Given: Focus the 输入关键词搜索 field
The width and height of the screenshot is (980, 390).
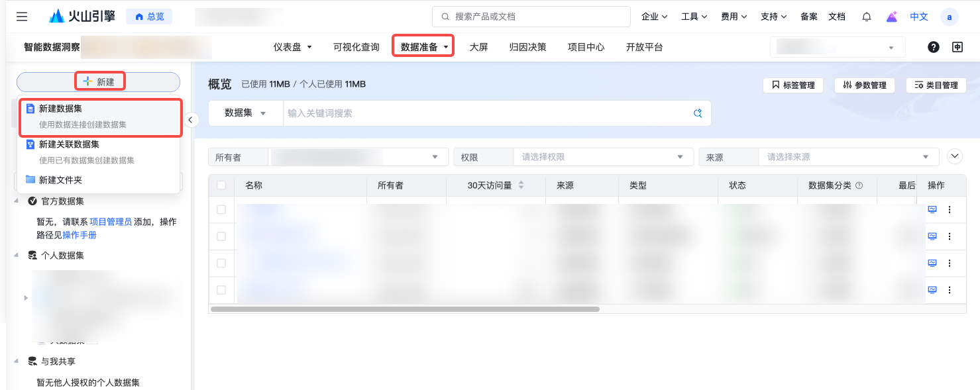Looking at the screenshot, I should tap(487, 113).
